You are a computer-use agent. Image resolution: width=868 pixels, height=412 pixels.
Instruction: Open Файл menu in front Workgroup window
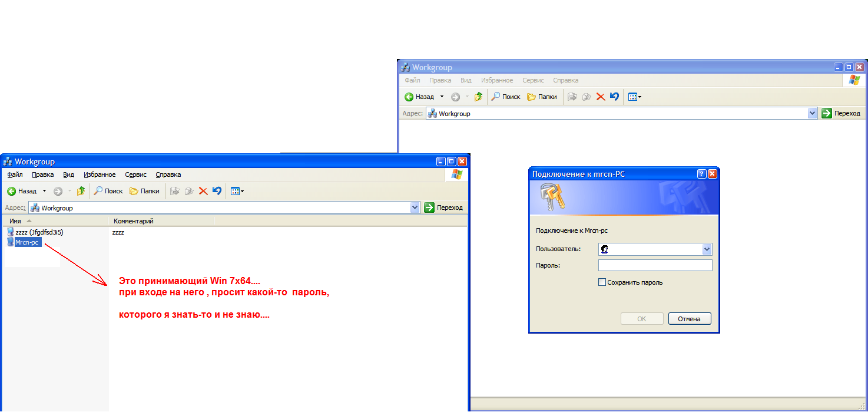[15, 174]
